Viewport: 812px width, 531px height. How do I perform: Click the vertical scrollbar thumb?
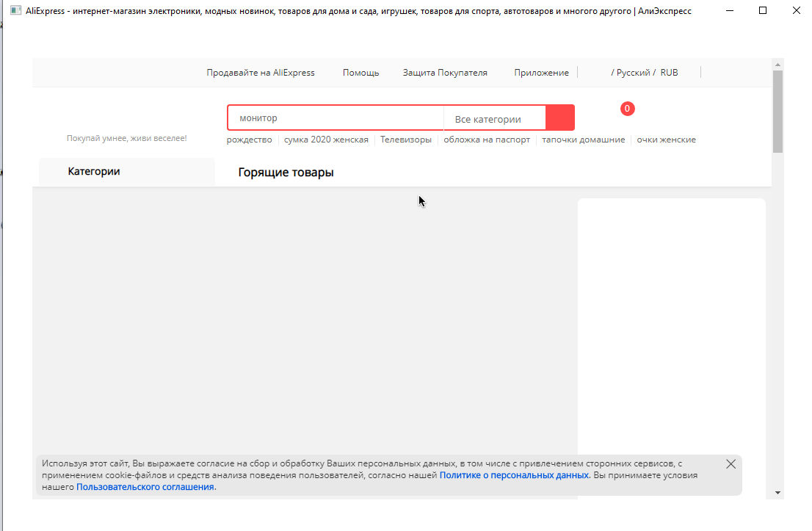(x=777, y=112)
